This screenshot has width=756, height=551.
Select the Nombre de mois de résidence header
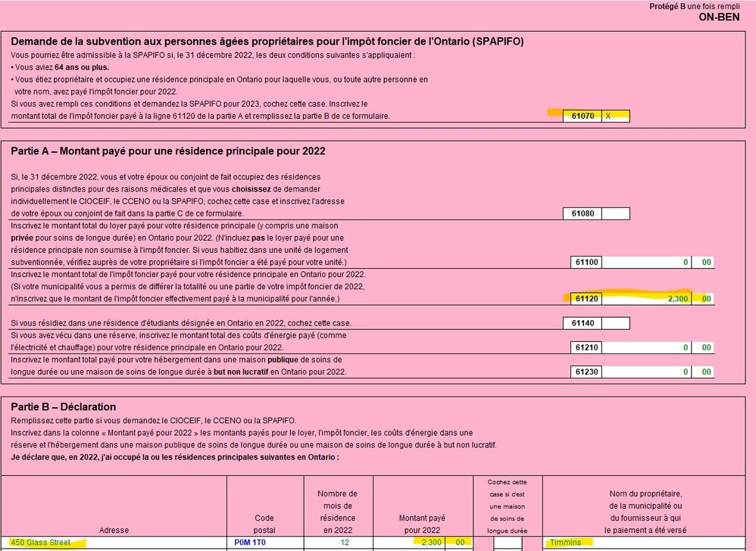click(x=338, y=512)
